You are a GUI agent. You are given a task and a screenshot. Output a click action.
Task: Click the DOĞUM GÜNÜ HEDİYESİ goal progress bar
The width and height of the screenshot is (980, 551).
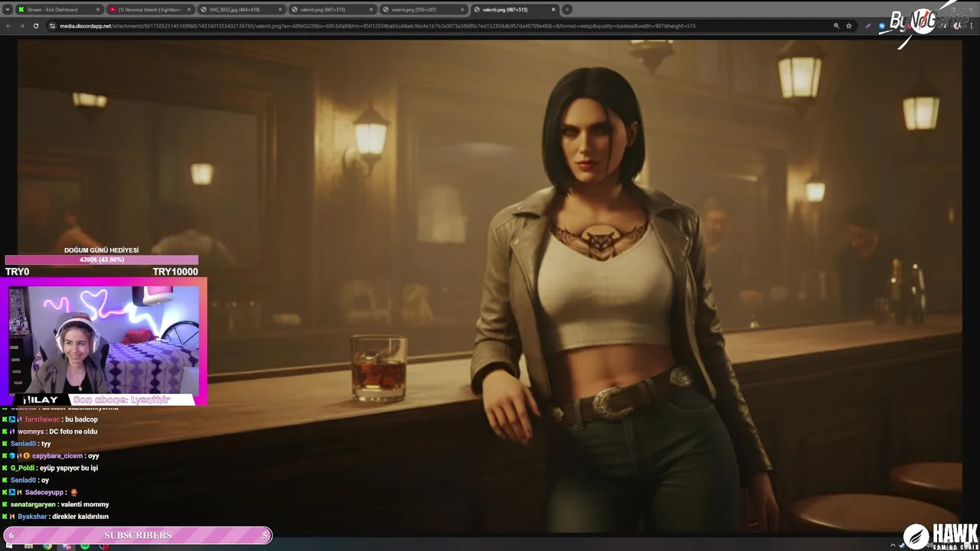102,259
